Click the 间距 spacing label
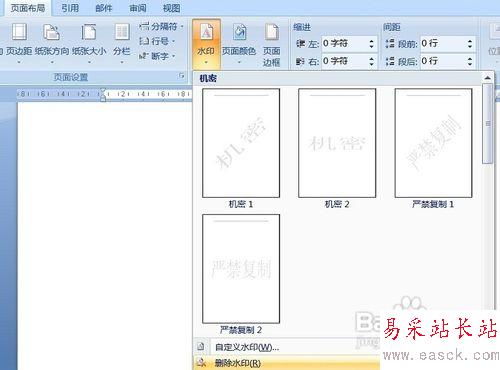This screenshot has height=370, width=500. (392, 27)
